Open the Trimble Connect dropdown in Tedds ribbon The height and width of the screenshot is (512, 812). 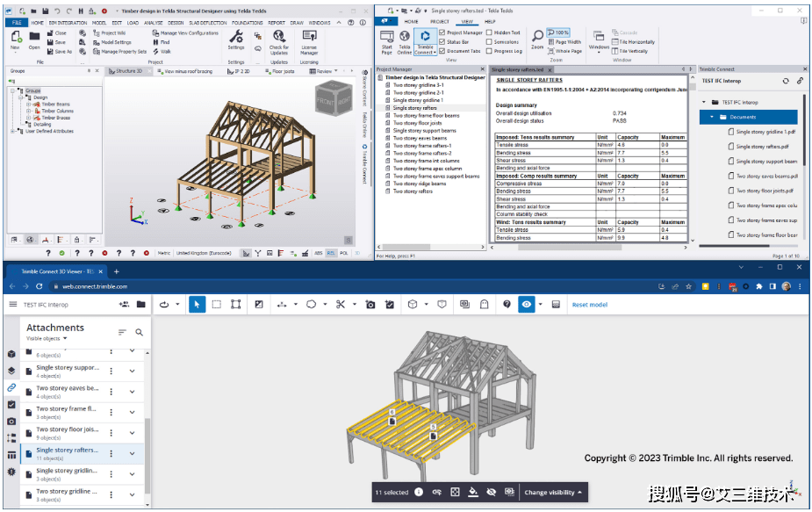pyautogui.click(x=425, y=50)
